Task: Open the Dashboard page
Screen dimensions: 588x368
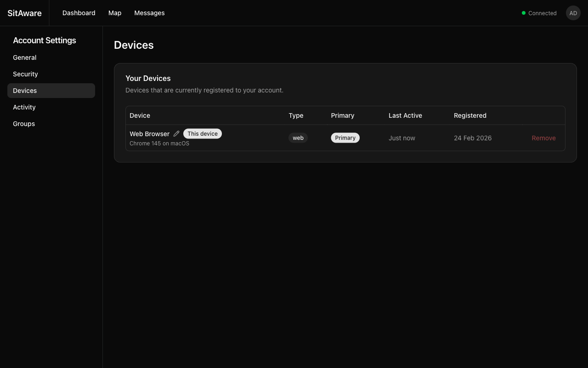Action: [x=79, y=13]
